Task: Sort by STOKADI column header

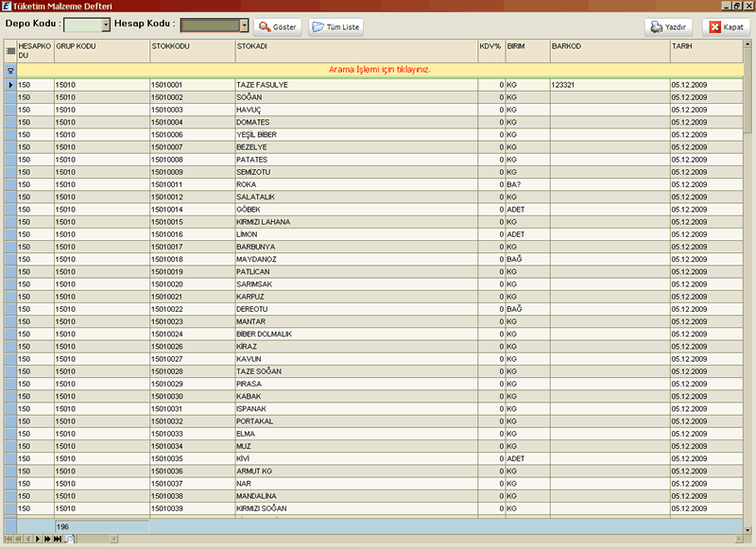Action: coord(356,51)
